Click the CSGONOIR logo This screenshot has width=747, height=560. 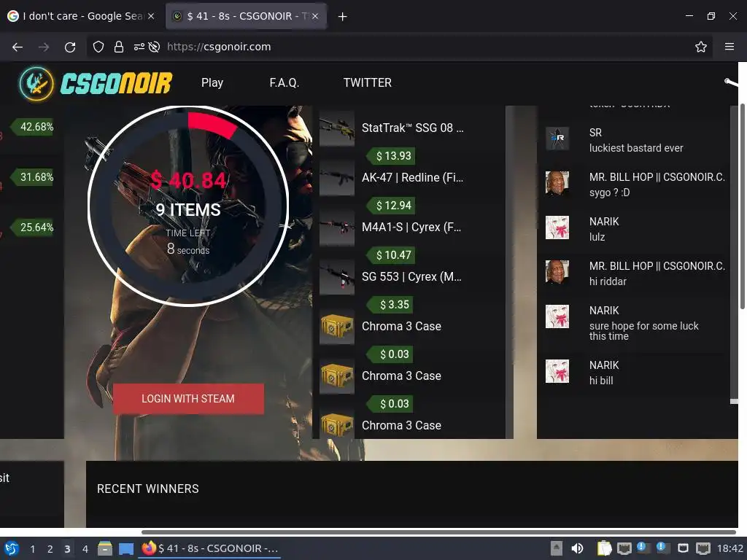[x=96, y=83]
